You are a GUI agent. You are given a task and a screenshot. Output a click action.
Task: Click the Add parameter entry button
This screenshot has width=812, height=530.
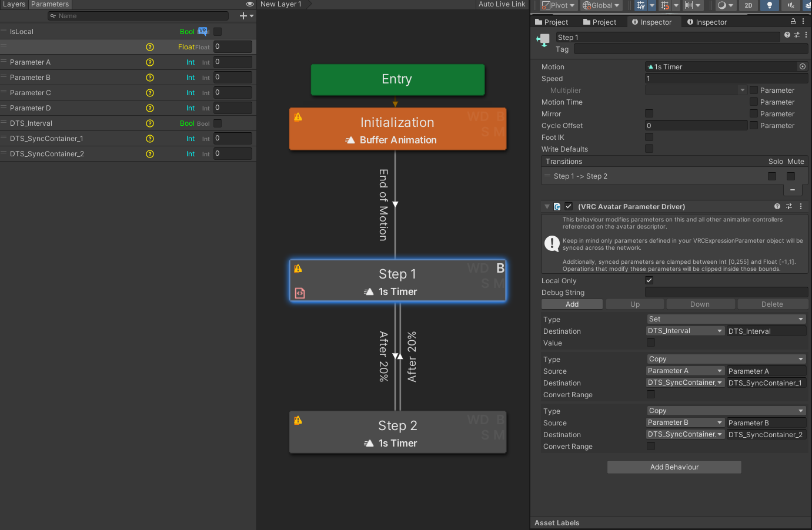point(572,304)
